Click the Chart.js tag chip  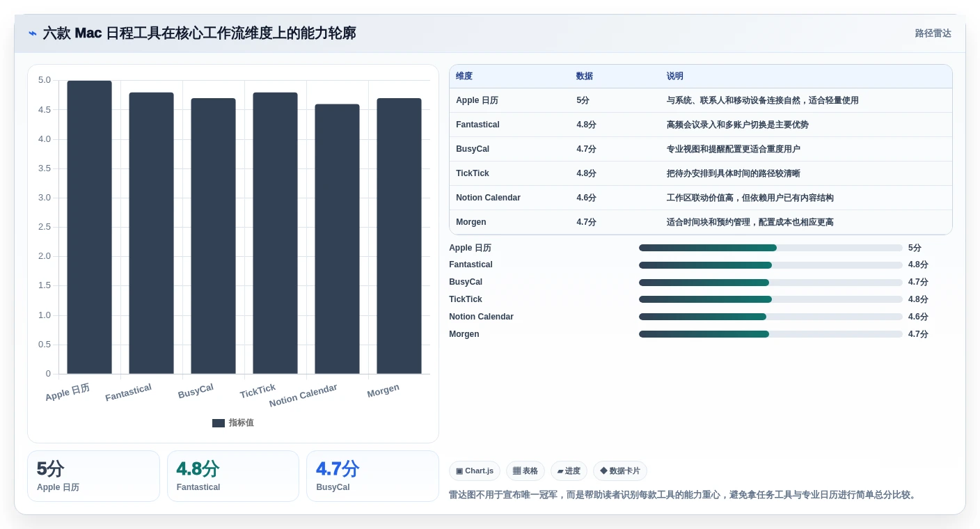(475, 471)
